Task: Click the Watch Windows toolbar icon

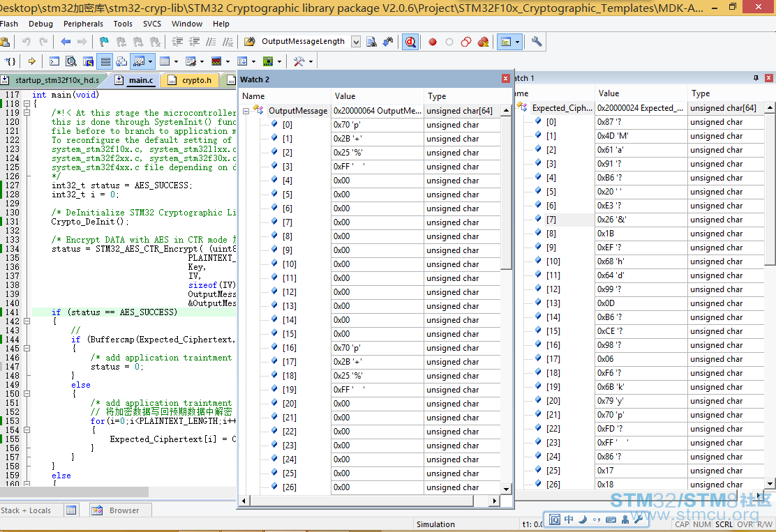Action: pyautogui.click(x=139, y=61)
